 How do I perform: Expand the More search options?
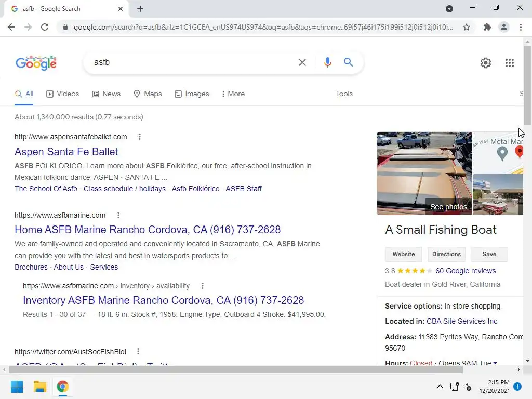pos(233,94)
